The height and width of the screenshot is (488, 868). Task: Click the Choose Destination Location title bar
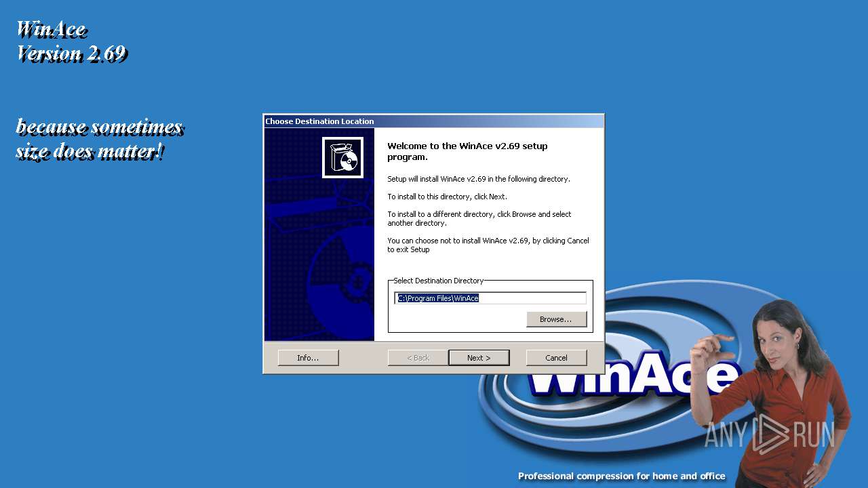(x=433, y=121)
